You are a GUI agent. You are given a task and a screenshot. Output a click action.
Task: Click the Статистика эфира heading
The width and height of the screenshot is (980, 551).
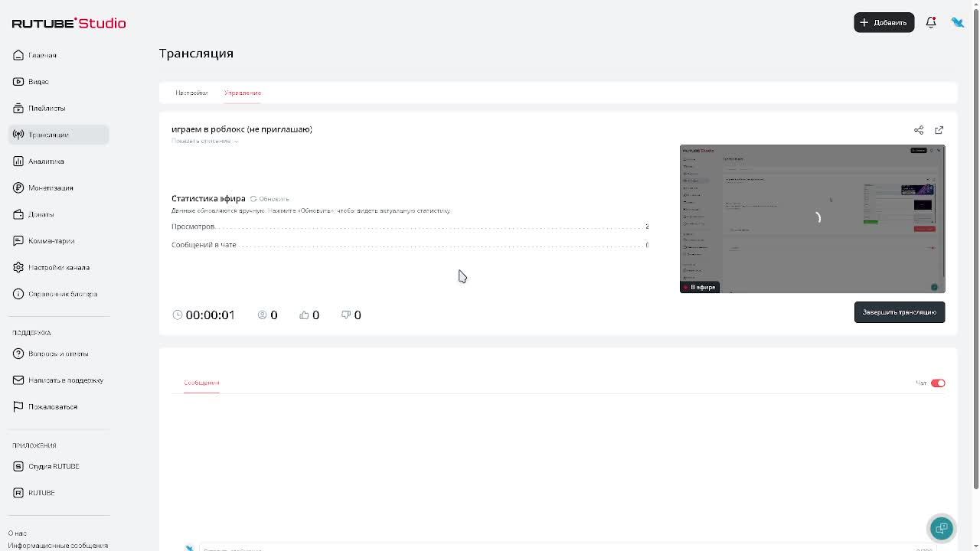click(x=208, y=198)
